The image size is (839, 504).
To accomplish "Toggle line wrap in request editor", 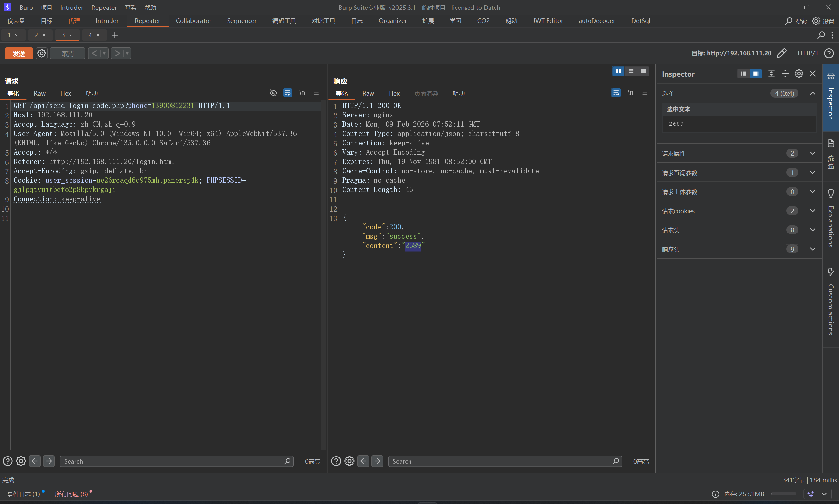I will (x=288, y=93).
